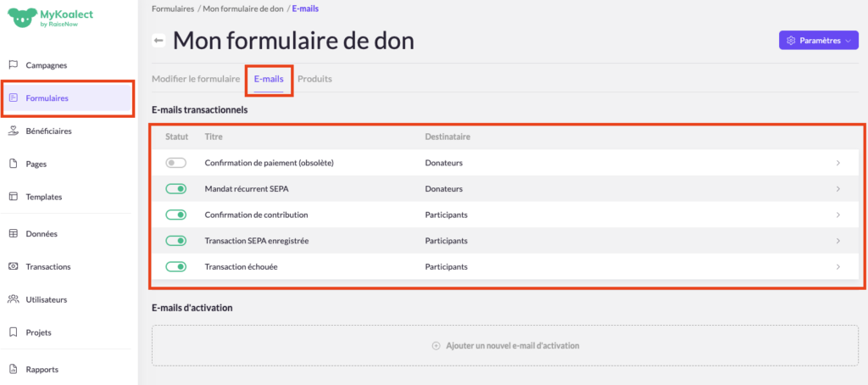Expand the Confirmation de contribution row chevron
This screenshot has width=868, height=385.
tap(837, 215)
